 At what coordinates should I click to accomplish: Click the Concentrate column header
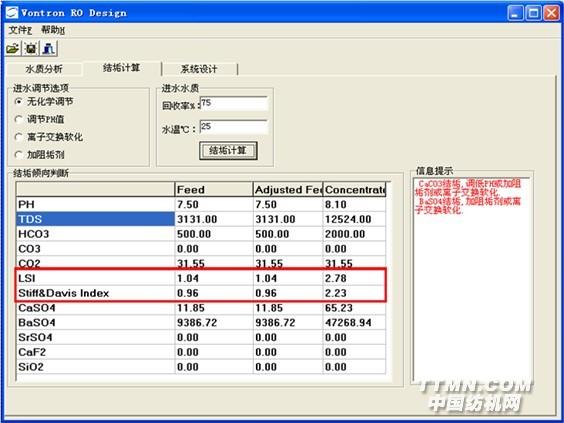(x=354, y=190)
